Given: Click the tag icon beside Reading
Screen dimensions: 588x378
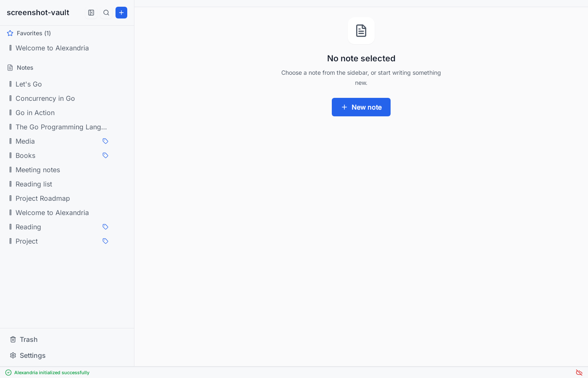Looking at the screenshot, I should [105, 227].
